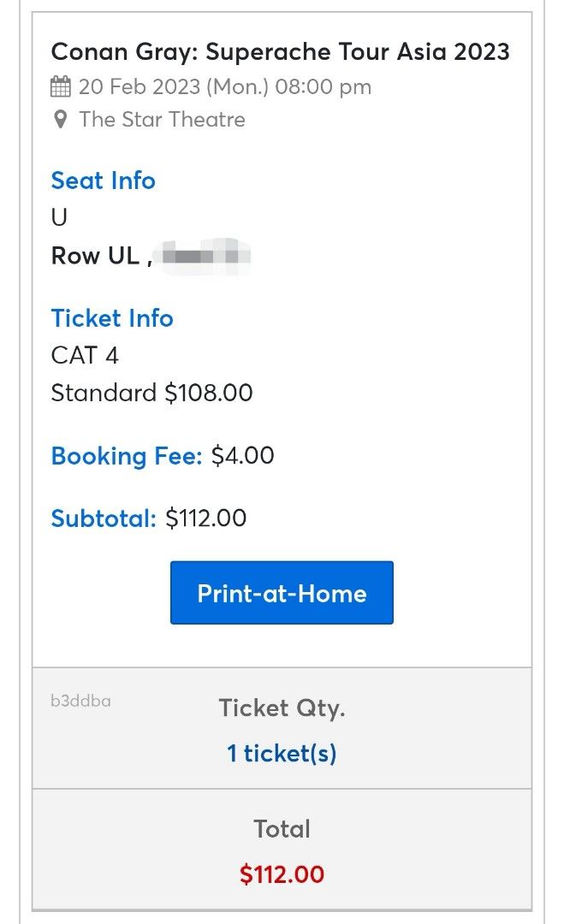The height and width of the screenshot is (924, 564).
Task: Click the calendar icon to view event schedule
Action: coord(61,86)
